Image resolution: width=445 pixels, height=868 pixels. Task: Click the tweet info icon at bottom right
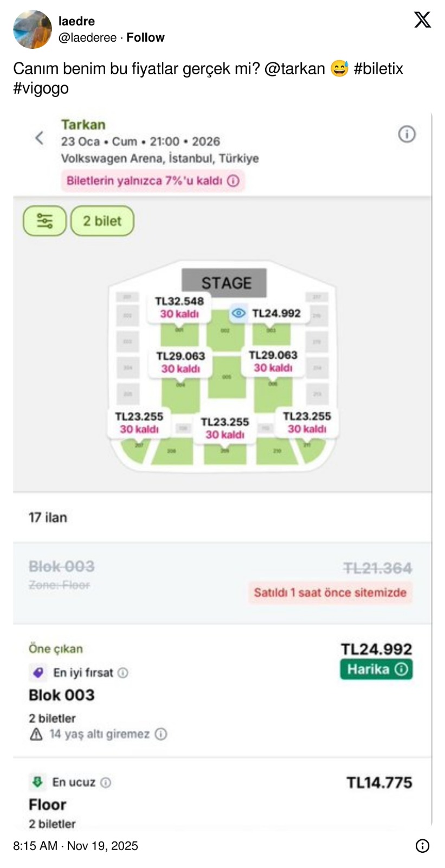click(422, 846)
